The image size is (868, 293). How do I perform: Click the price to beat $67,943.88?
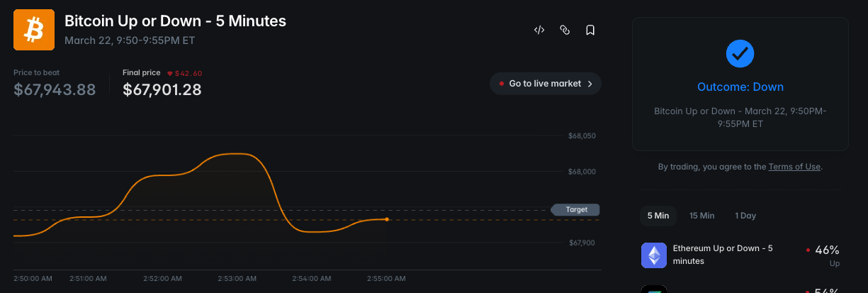coord(55,90)
